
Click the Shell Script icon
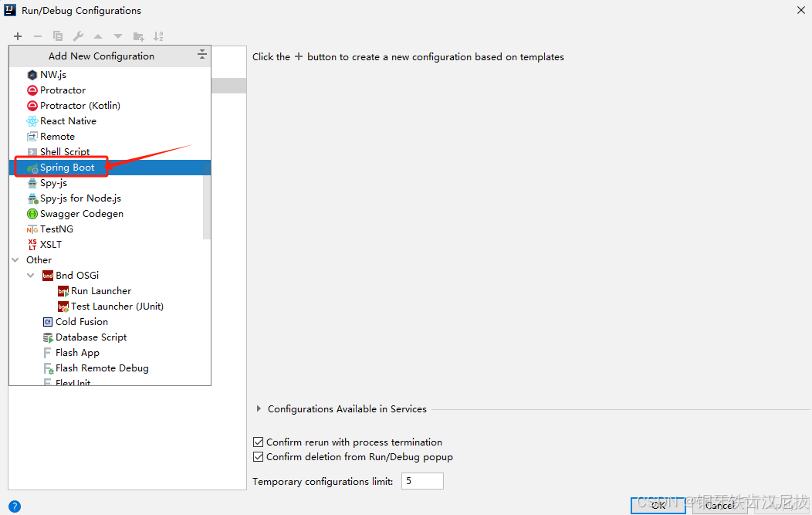pyautogui.click(x=32, y=152)
